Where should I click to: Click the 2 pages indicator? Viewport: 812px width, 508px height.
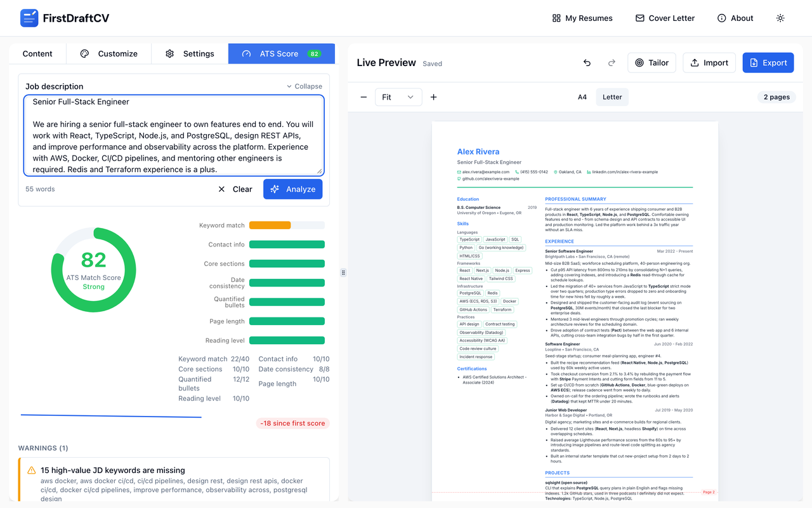pyautogui.click(x=776, y=97)
